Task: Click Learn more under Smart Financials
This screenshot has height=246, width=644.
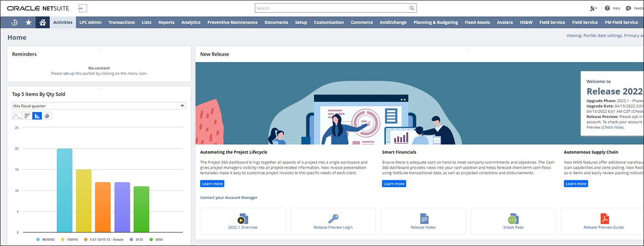Action: 394,184
